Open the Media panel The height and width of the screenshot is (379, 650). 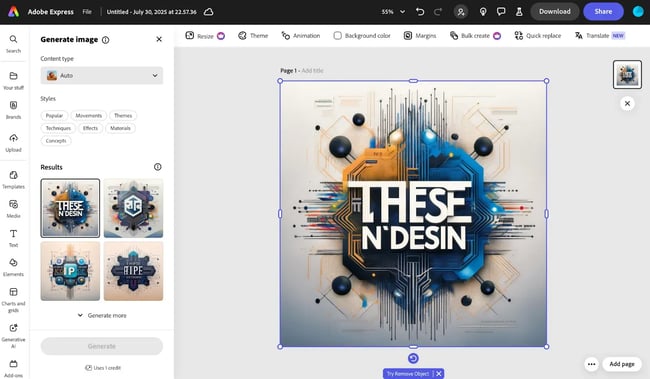click(x=13, y=209)
